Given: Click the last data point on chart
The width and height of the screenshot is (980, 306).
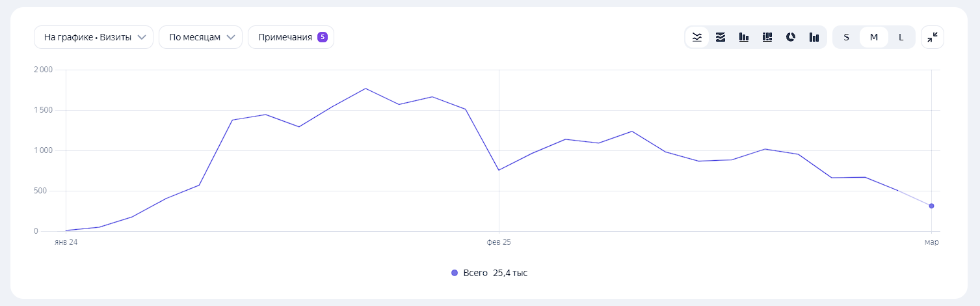Looking at the screenshot, I should (x=932, y=206).
